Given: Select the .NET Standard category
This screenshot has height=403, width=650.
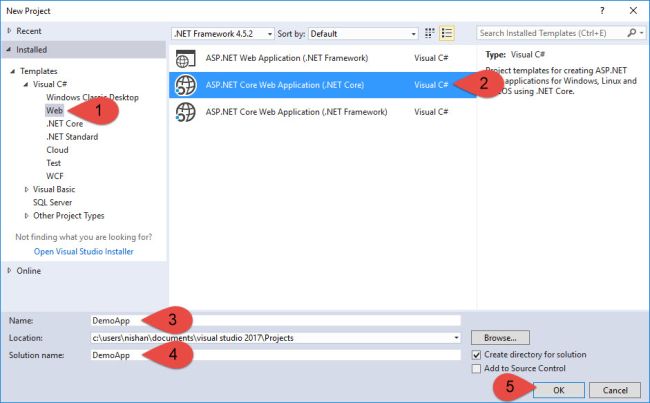Looking at the screenshot, I should pyautogui.click(x=72, y=137).
